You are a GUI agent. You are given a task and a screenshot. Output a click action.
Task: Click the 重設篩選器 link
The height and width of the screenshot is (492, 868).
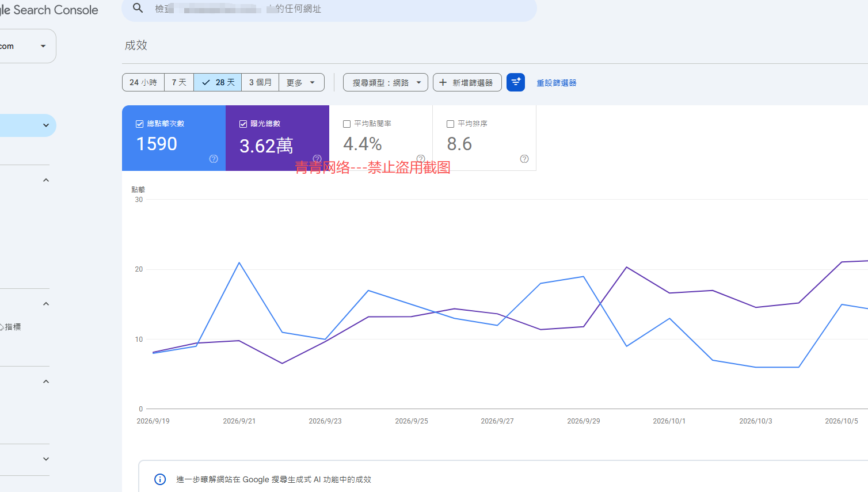click(x=557, y=83)
